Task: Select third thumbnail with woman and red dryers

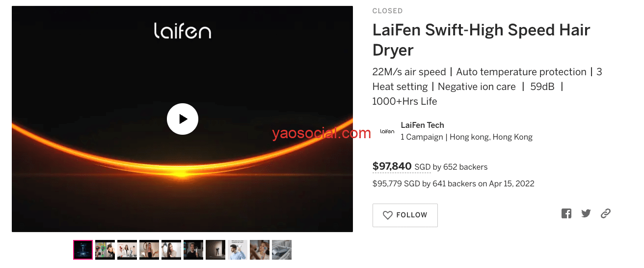Action: click(x=127, y=250)
